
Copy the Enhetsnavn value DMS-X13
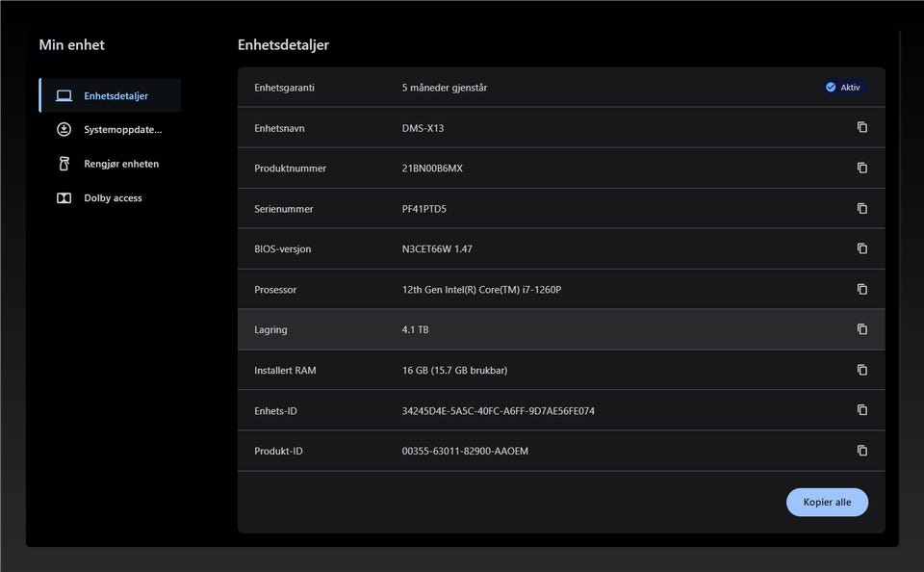[x=862, y=127]
